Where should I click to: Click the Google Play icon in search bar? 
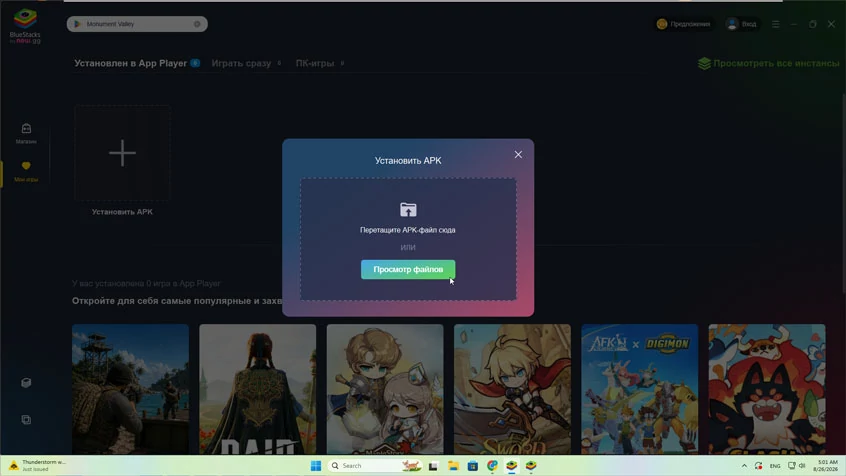coord(77,24)
